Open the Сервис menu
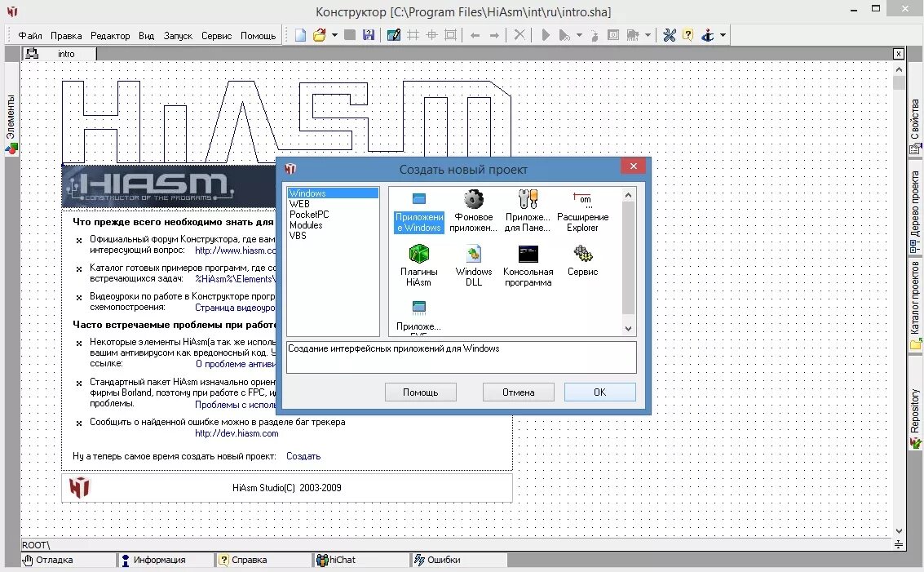The image size is (924, 572). [x=216, y=36]
